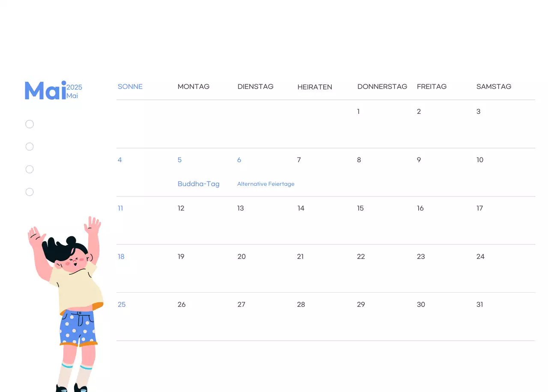Select the blue date 11 in SONNE column
This screenshot has width=548, height=392.
tap(120, 208)
